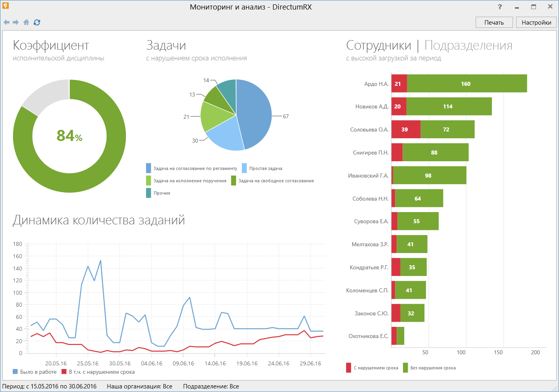Click the Задачи heading
This screenshot has width=559, height=392.
tap(166, 46)
